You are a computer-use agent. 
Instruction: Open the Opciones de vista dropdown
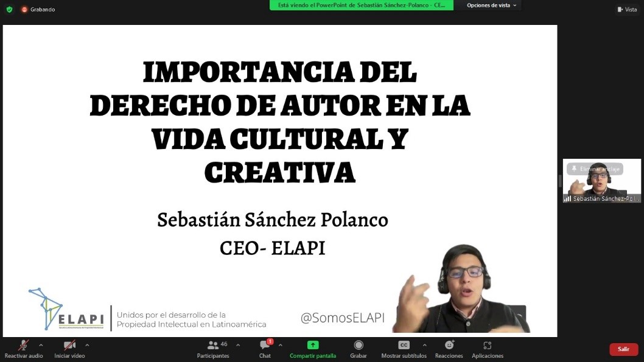(x=491, y=5)
